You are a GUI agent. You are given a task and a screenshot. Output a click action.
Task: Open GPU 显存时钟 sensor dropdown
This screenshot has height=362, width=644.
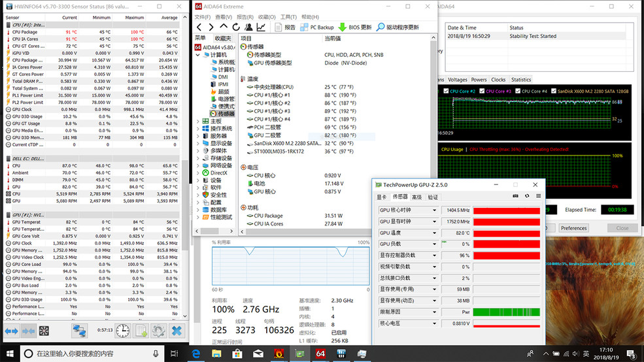coord(434,222)
